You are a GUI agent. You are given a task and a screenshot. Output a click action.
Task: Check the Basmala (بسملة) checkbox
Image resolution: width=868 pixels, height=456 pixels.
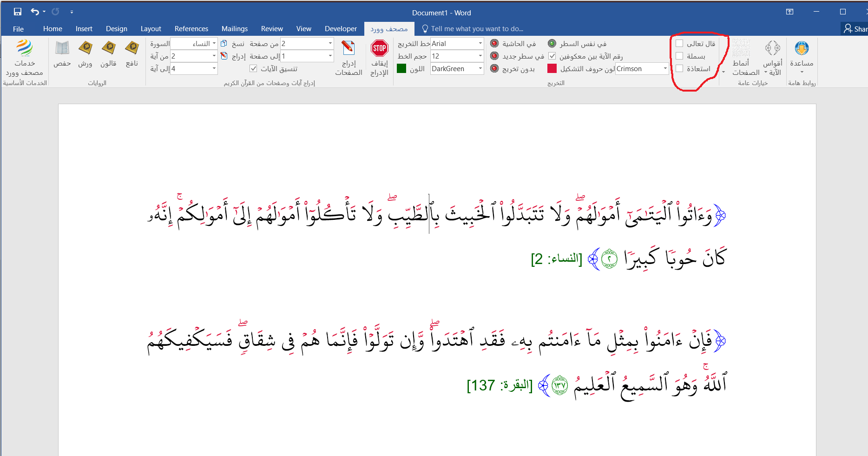coord(679,56)
